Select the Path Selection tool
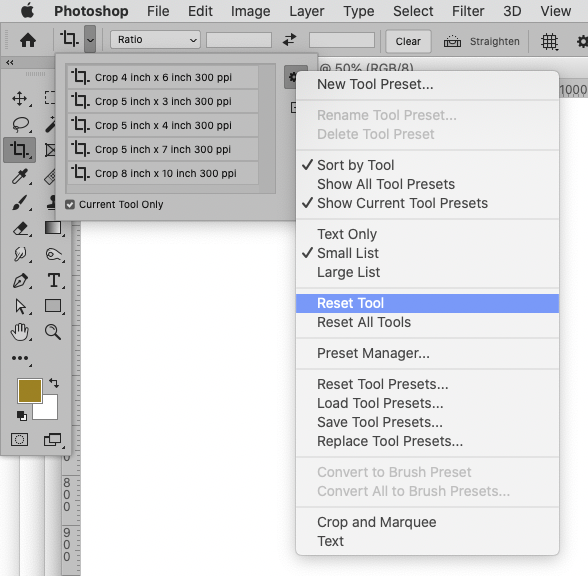Image resolution: width=588 pixels, height=576 pixels. 20,306
